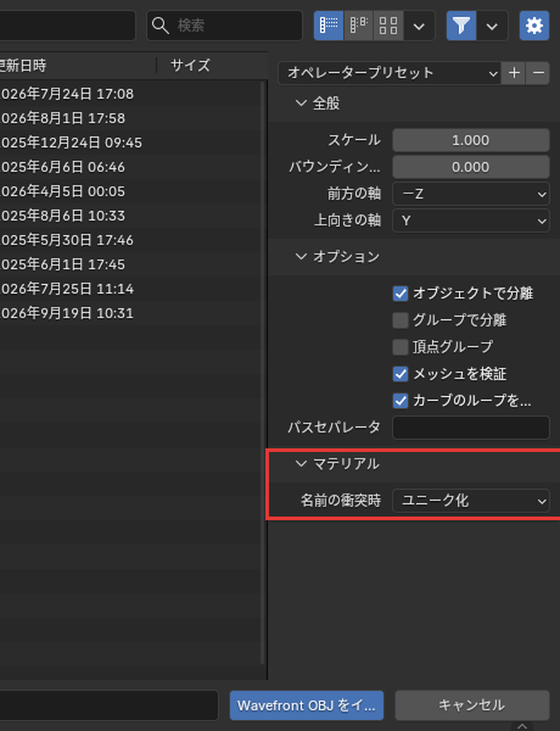Uncheck カーブのループを... checkbox
560x731 pixels.
pos(400,401)
